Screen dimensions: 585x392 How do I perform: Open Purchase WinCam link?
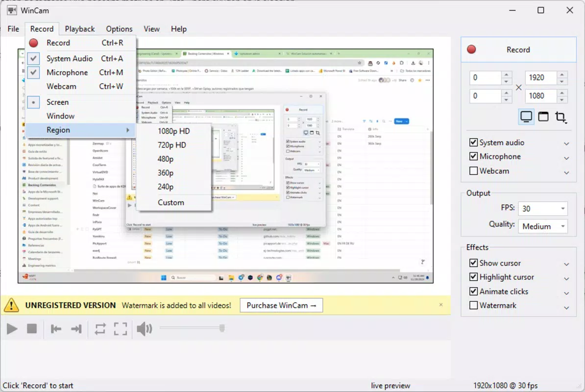[x=281, y=305]
